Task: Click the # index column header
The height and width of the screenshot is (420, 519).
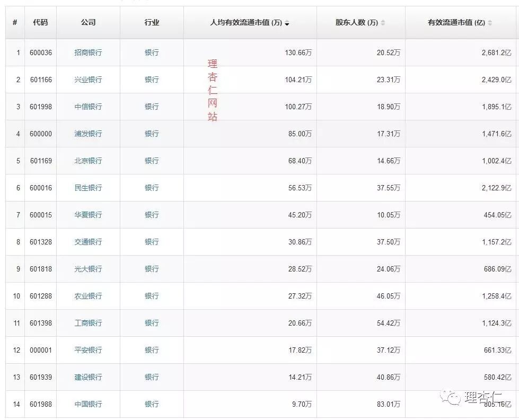Action: [x=15, y=22]
